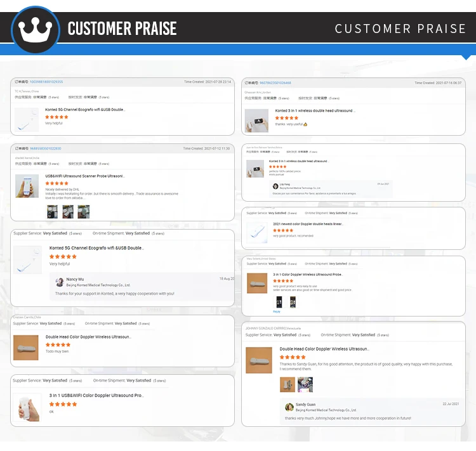Click the '22 Jul 2021' reply date

point(451,404)
